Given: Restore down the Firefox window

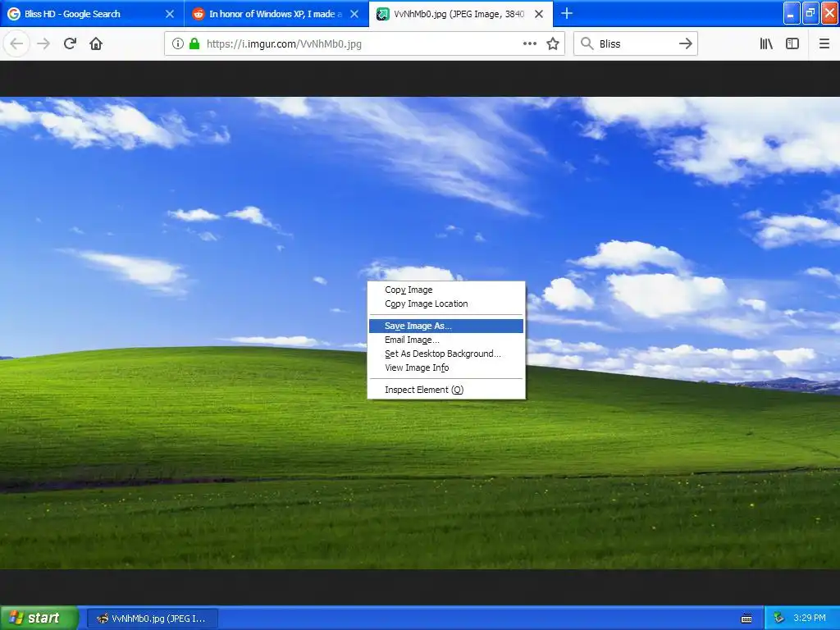Looking at the screenshot, I should click(x=810, y=13).
